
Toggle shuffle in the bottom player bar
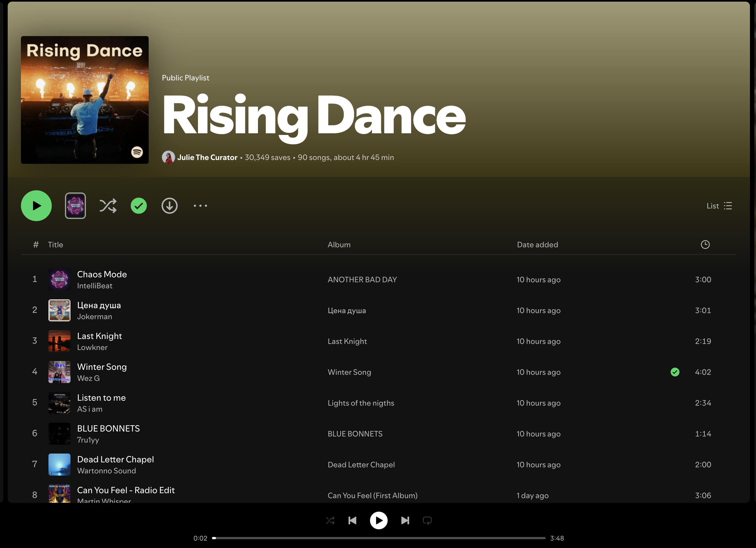click(330, 520)
